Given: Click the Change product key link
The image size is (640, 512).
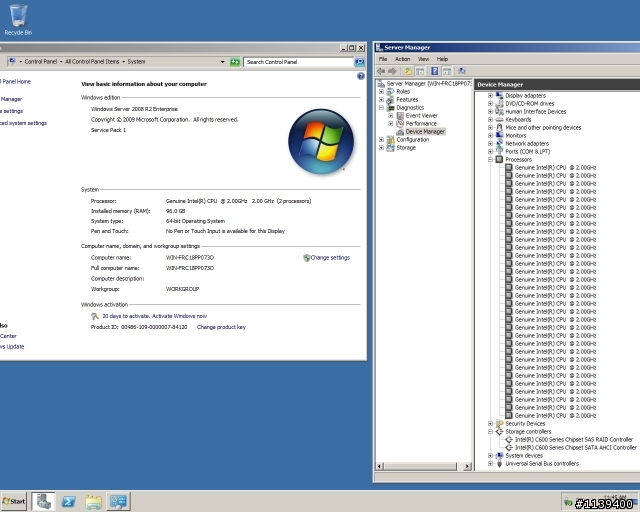Looking at the screenshot, I should pos(221,327).
